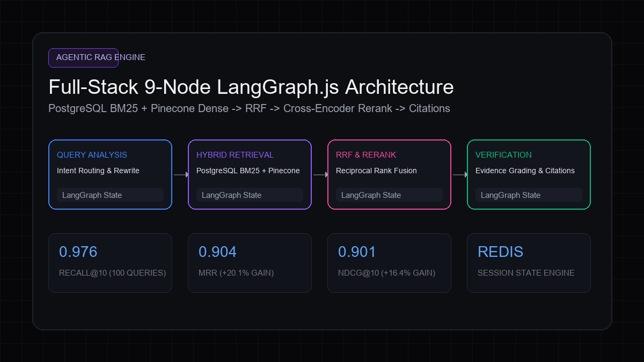Open the HYBRID RETRIEVAL card heading
644x362 pixels.
[235, 155]
